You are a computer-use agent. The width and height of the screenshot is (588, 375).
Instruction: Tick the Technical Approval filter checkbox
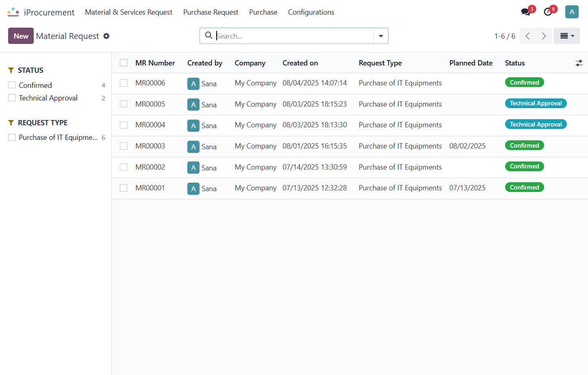[12, 98]
